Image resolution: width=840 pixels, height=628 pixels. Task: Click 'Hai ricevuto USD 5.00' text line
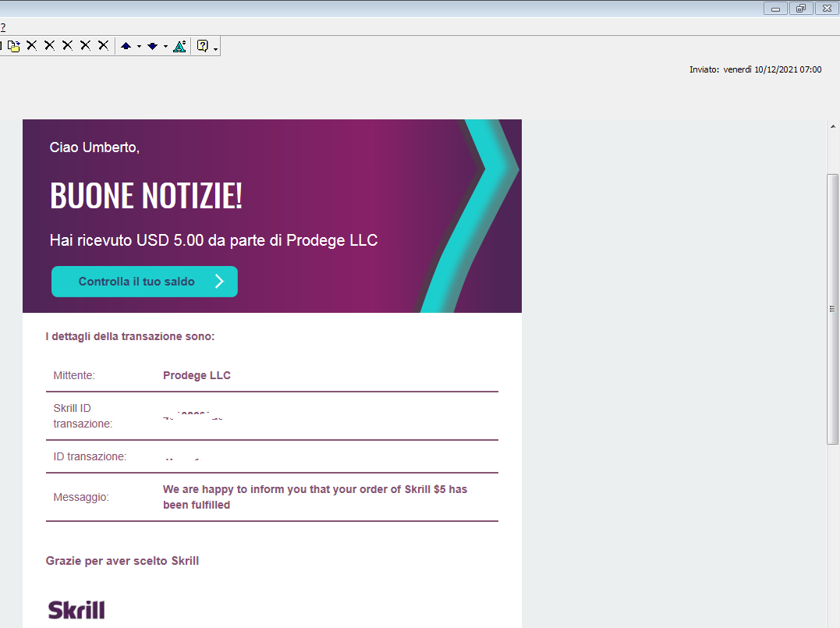[214, 240]
